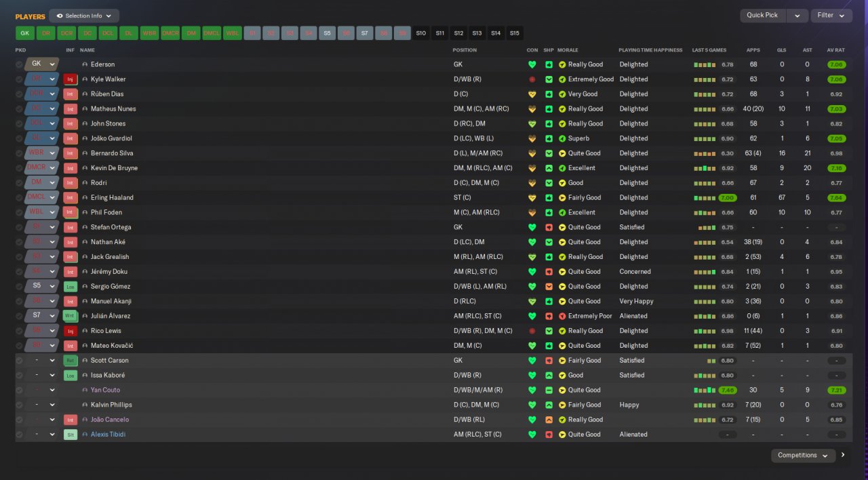Open the S5 dropdown for Sergio Gómez
The height and width of the screenshot is (480, 868).
[x=42, y=287]
